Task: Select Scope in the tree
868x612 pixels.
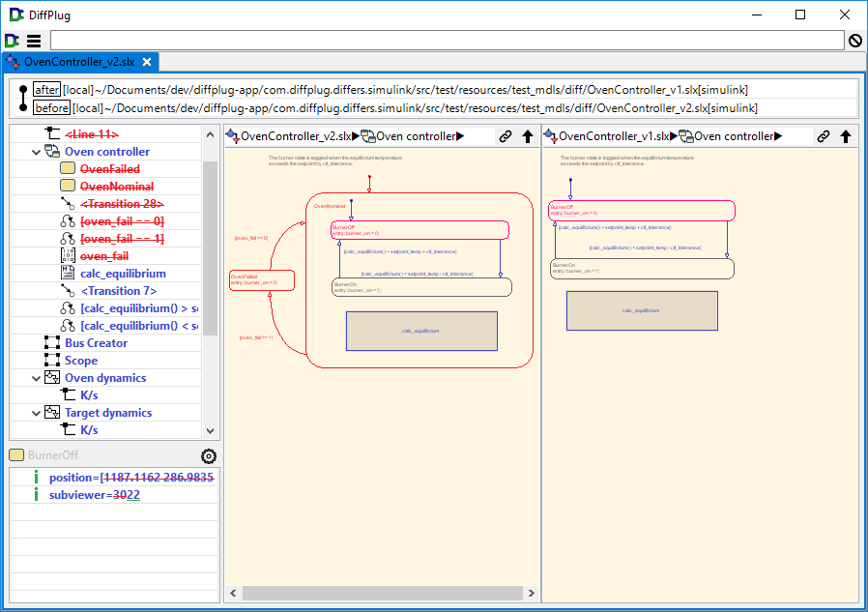Action: tap(81, 361)
